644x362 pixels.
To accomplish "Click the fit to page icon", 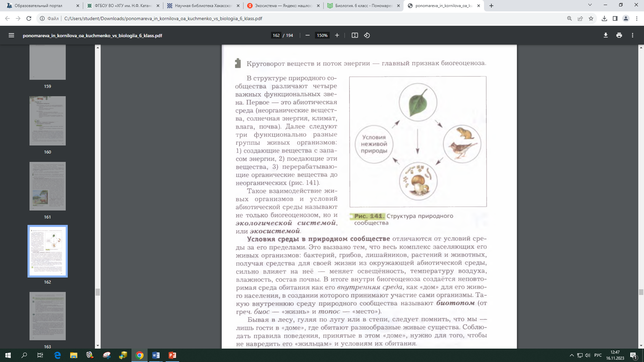I will click(355, 35).
